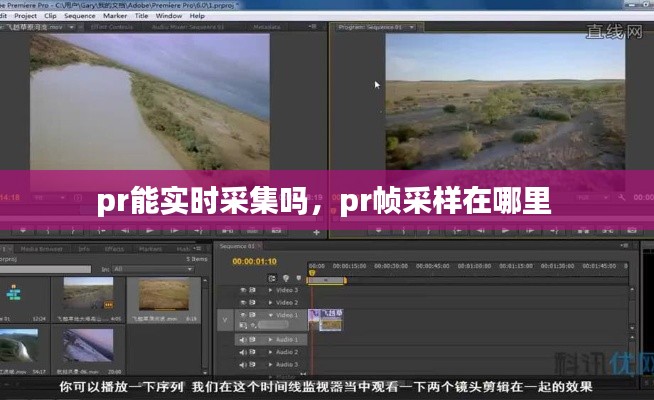The height and width of the screenshot is (400, 654).
Task: Switch to the Markers tab
Action: tap(150, 249)
